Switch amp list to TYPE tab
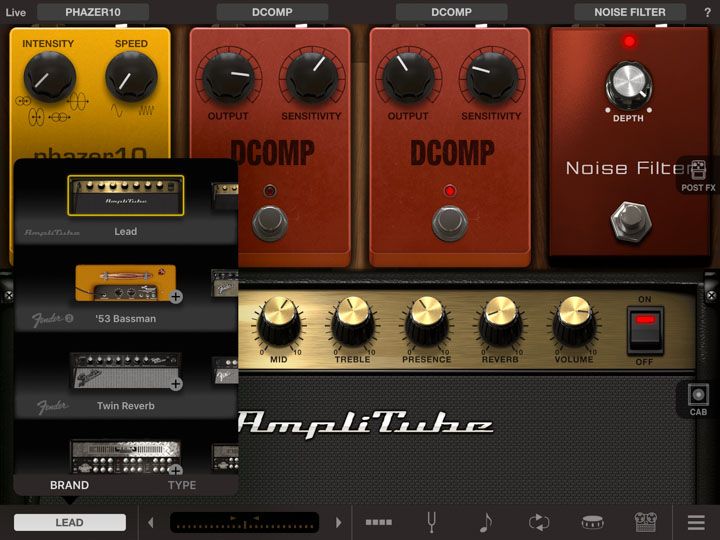This screenshot has width=720, height=540. [x=182, y=485]
